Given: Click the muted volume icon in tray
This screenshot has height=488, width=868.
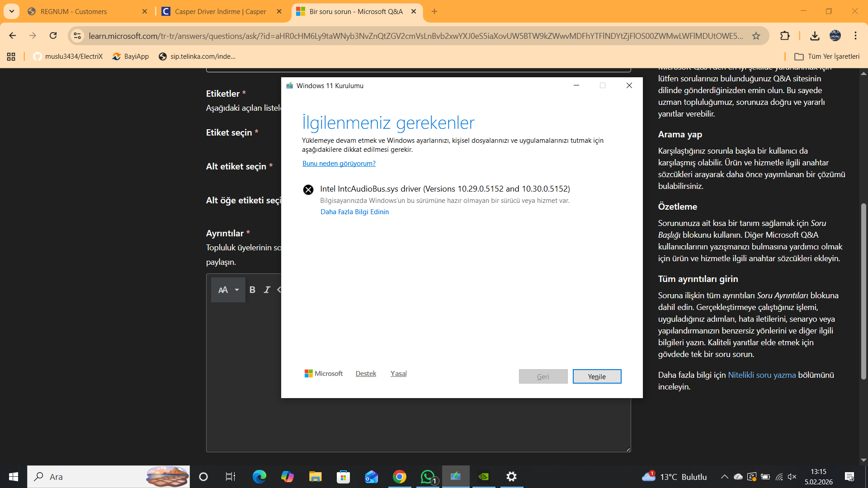Looking at the screenshot, I should pos(792,477).
